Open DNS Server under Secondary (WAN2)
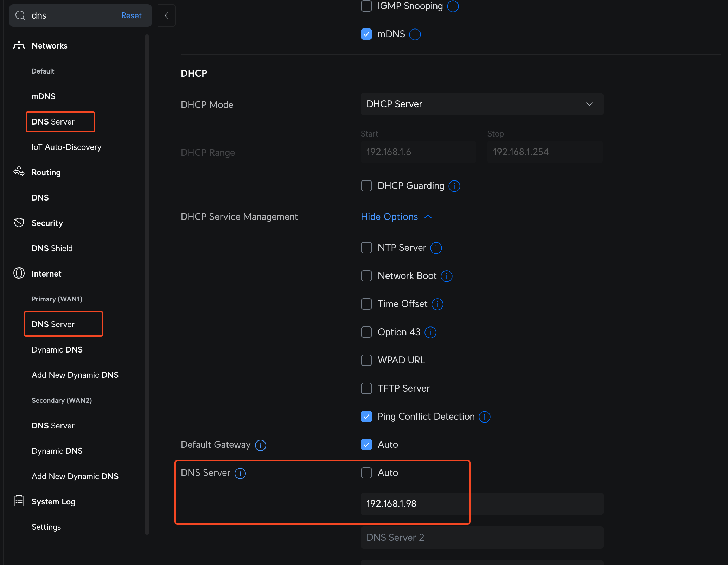The height and width of the screenshot is (565, 728). [53, 426]
